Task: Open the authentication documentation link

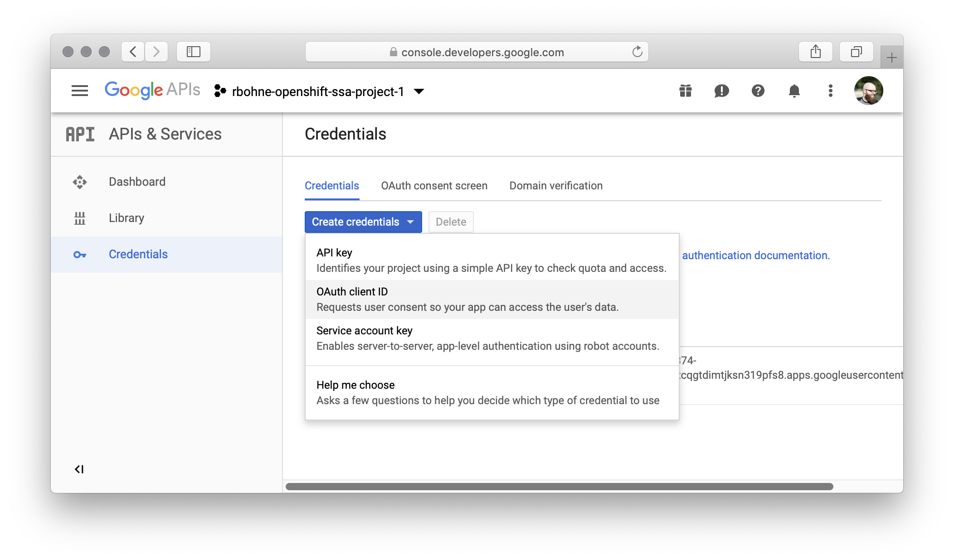Action: coord(756,256)
